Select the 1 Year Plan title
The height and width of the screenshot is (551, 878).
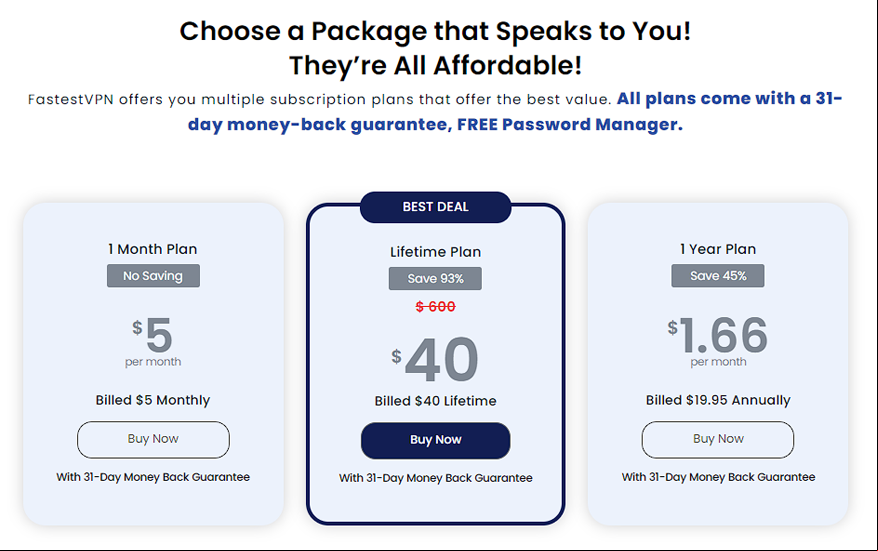(718, 249)
